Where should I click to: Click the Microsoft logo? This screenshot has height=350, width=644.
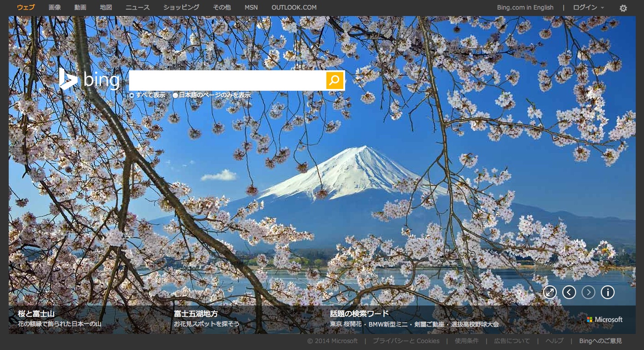coord(605,320)
